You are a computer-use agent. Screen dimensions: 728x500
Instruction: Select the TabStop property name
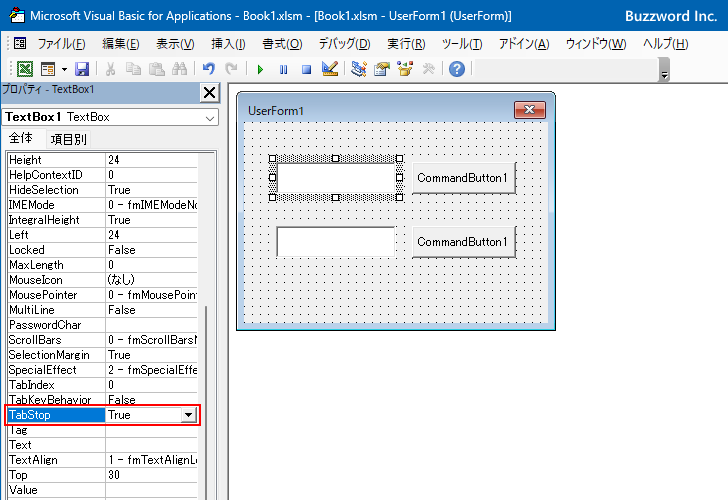[x=56, y=415]
